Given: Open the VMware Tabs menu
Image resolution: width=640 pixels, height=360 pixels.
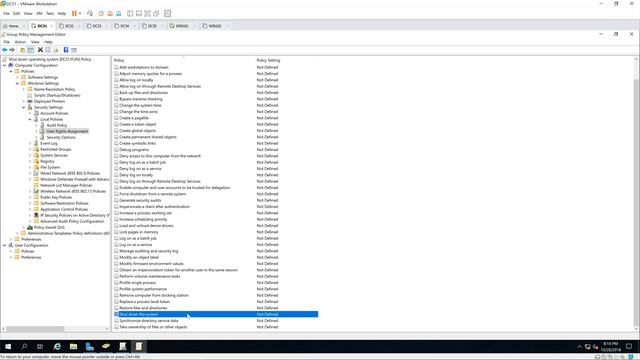Looking at the screenshot, I should pyautogui.click(x=50, y=13).
